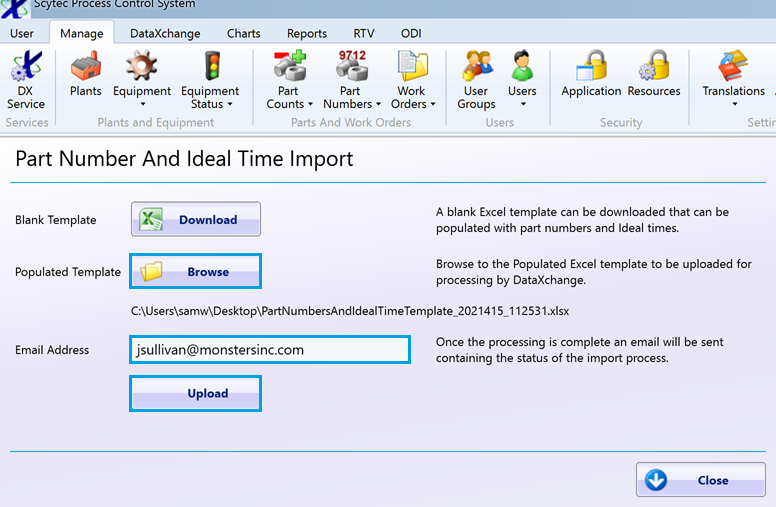Select the Manage tab
Viewport: 776px width, 507px height.
click(82, 33)
